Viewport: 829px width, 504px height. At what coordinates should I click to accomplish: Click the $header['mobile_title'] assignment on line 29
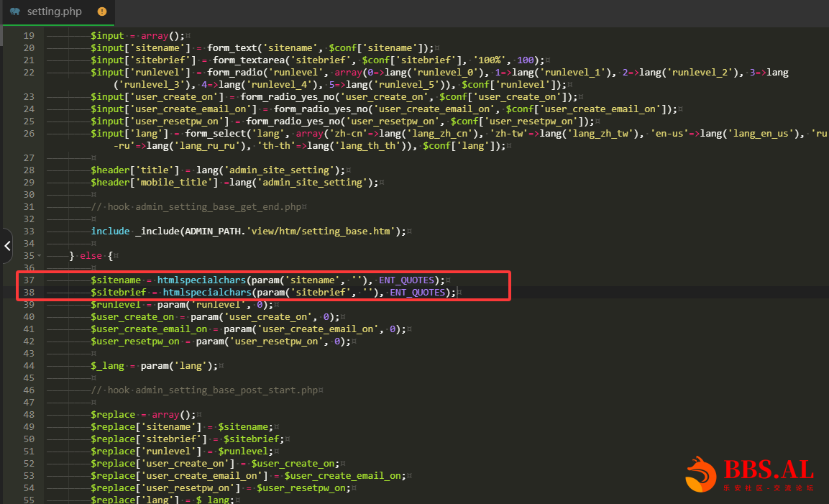(x=154, y=182)
